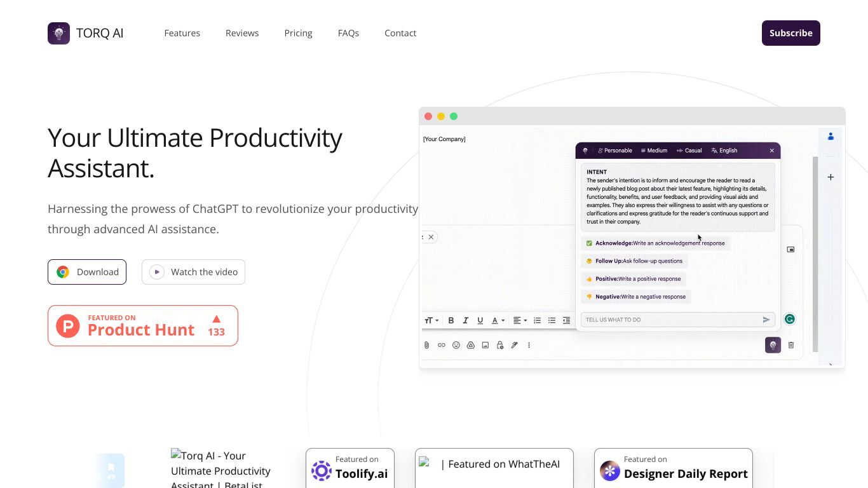Screen dimensions: 868x488
Task: Select the Negative response suggestion
Action: click(x=635, y=297)
